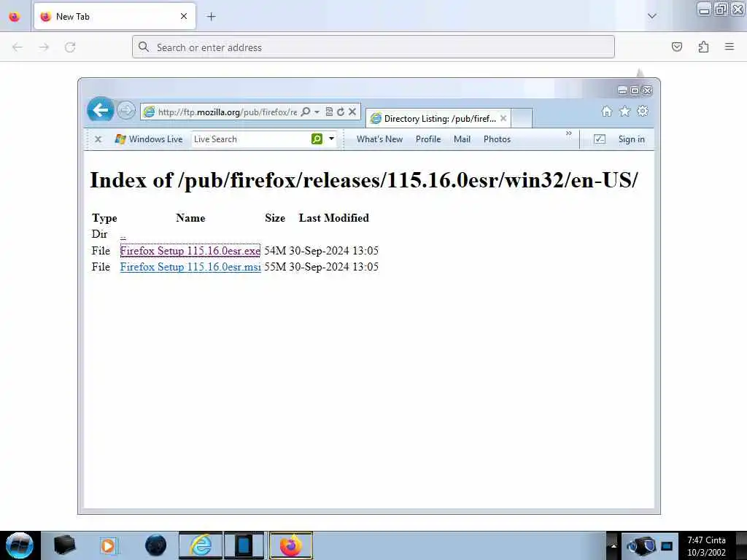
Task: Refresh the page in Internet Explorer
Action: coord(341,112)
